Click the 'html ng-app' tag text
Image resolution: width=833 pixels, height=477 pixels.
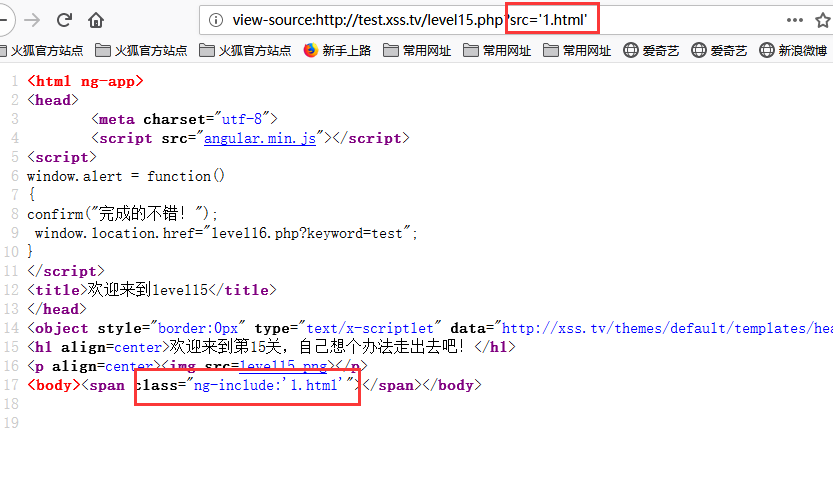click(86, 81)
